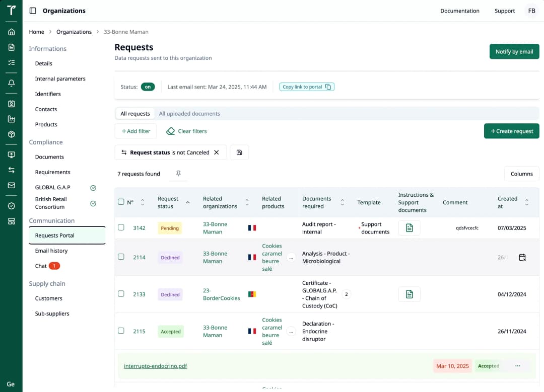Open the interrupto-endocrino.pdf link
544x392 pixels.
click(x=155, y=366)
